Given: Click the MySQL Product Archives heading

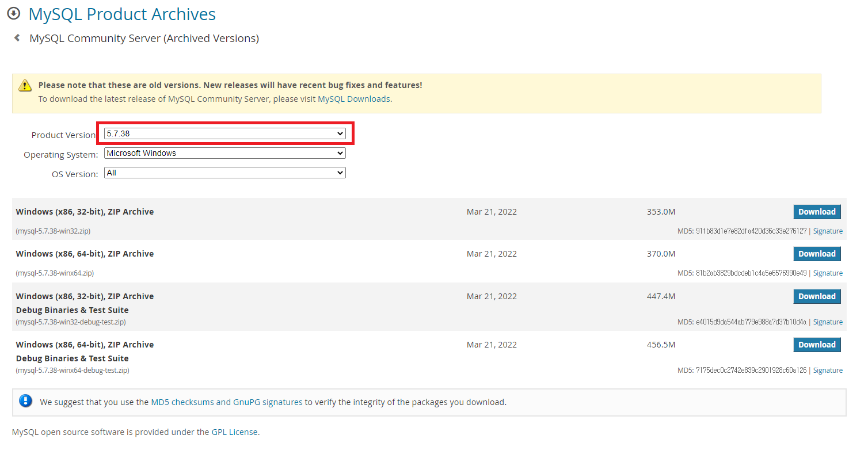Looking at the screenshot, I should pos(122,14).
